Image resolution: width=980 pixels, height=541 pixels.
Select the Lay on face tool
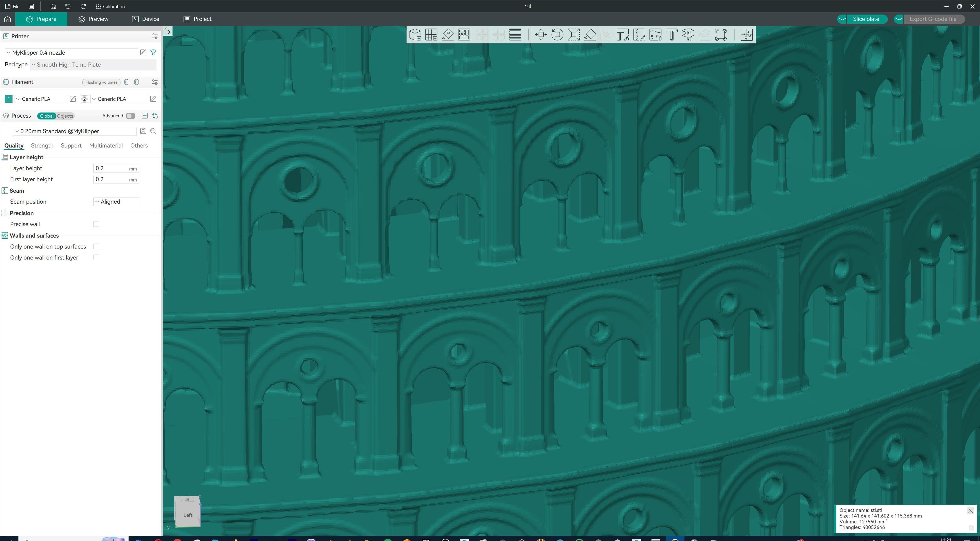tap(590, 35)
